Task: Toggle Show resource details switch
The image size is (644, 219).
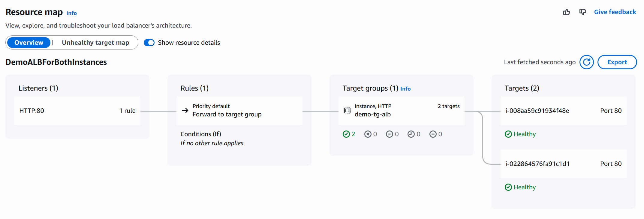Action: [149, 43]
